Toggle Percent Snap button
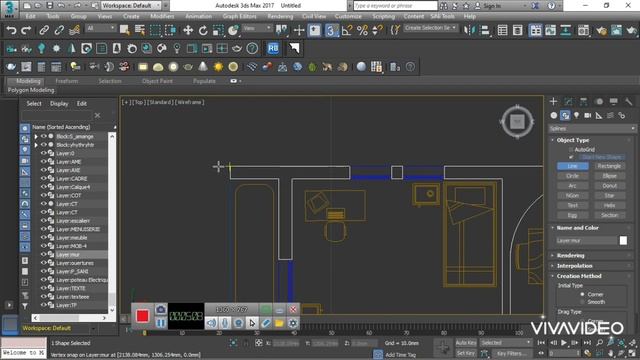Viewport: 640px width, 360px height. click(362, 30)
